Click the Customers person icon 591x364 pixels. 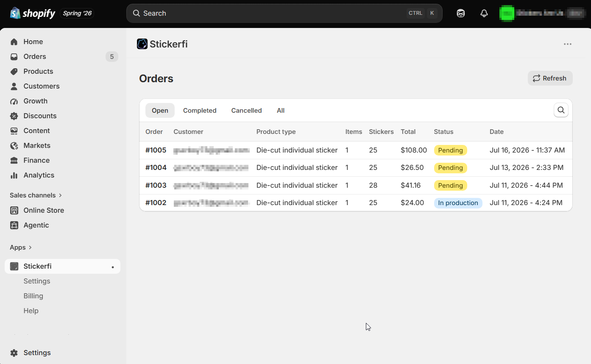point(14,86)
